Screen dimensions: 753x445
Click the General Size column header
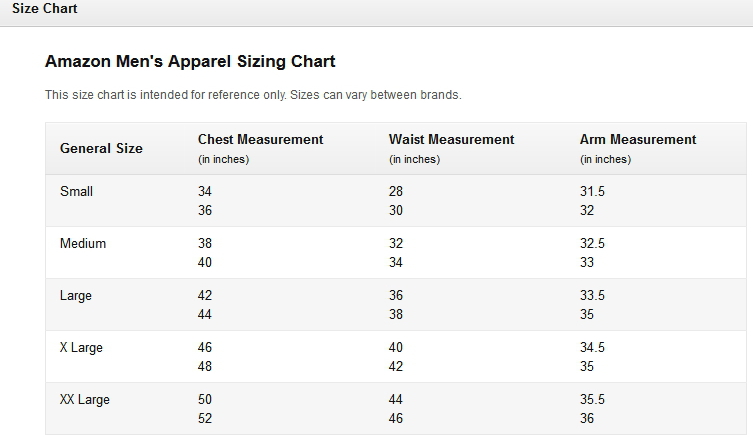pyautogui.click(x=101, y=148)
